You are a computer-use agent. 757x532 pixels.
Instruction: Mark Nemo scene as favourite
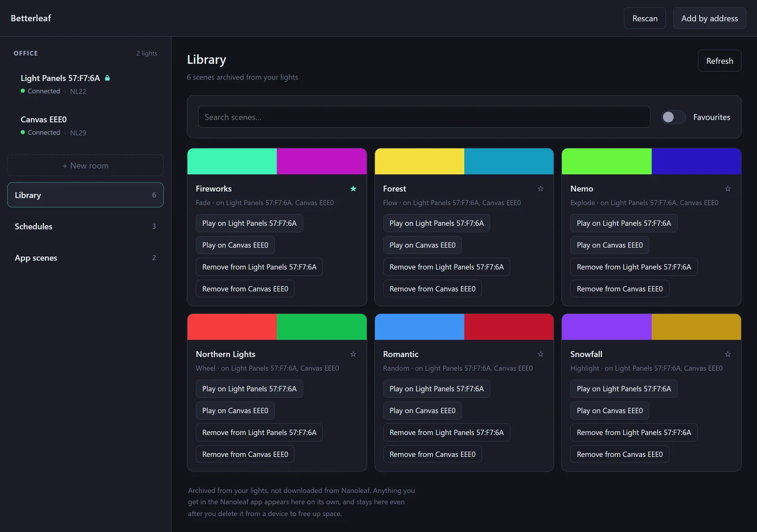728,189
